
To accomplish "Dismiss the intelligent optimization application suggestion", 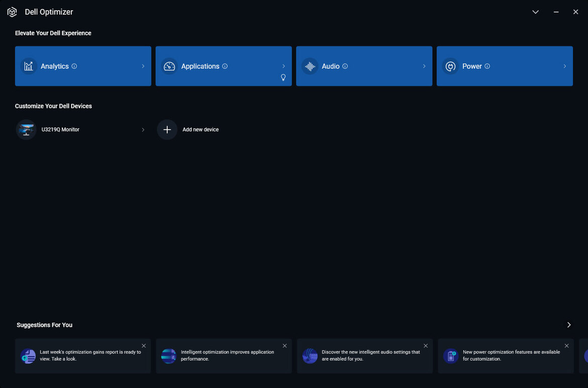I will 284,346.
